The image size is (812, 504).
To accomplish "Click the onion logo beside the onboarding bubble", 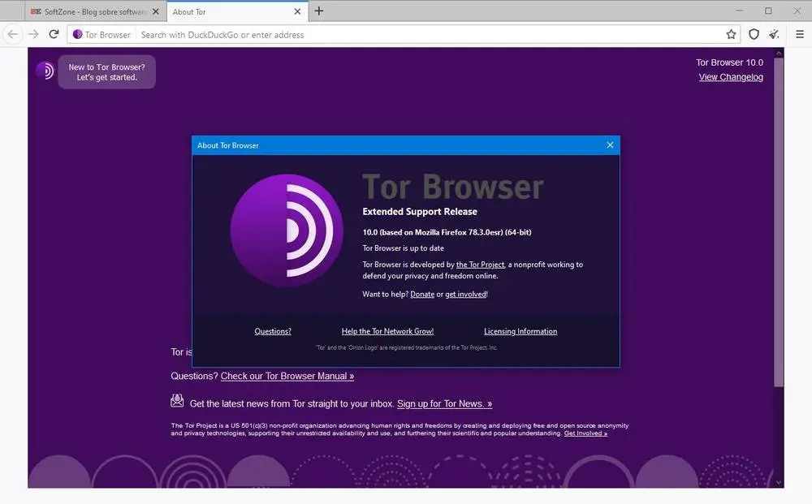I will coord(45,71).
